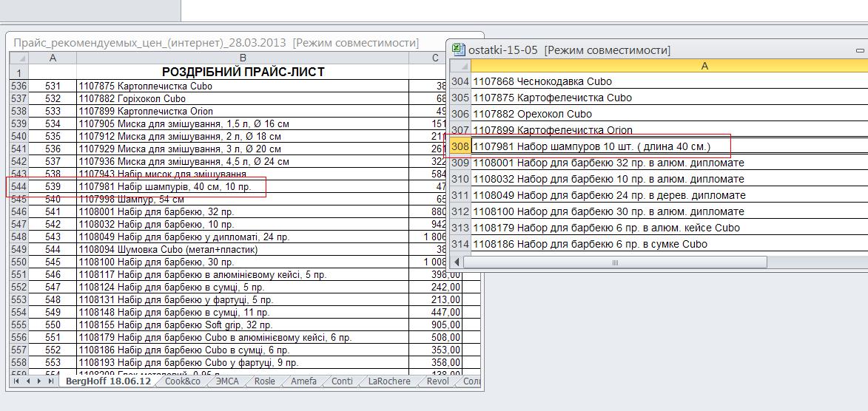Go to last sheet navigation arrow

[51, 381]
